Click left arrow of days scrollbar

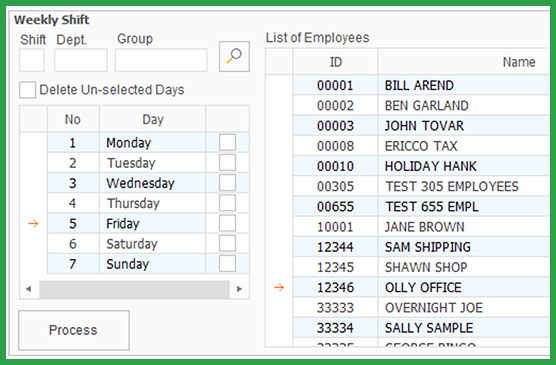point(28,289)
